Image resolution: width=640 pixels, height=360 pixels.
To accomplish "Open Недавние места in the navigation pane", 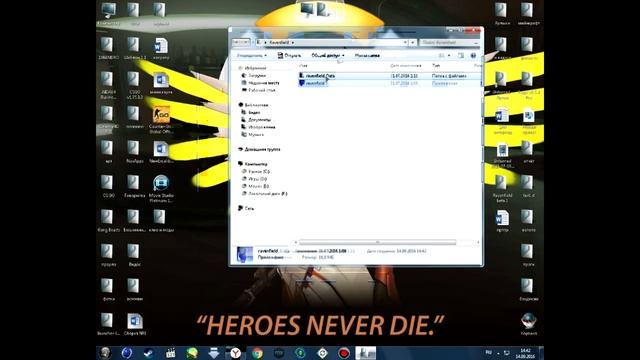I will point(263,83).
